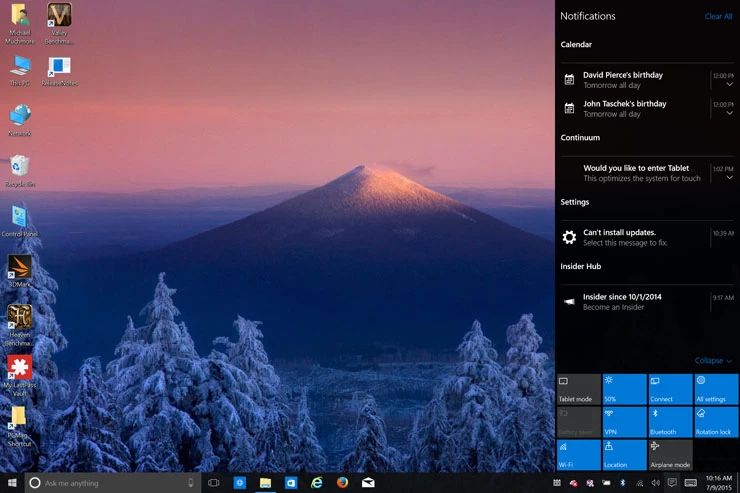Open Insider since 10/1/2014 notification
Screen dimensions: 740x493
[647, 301]
